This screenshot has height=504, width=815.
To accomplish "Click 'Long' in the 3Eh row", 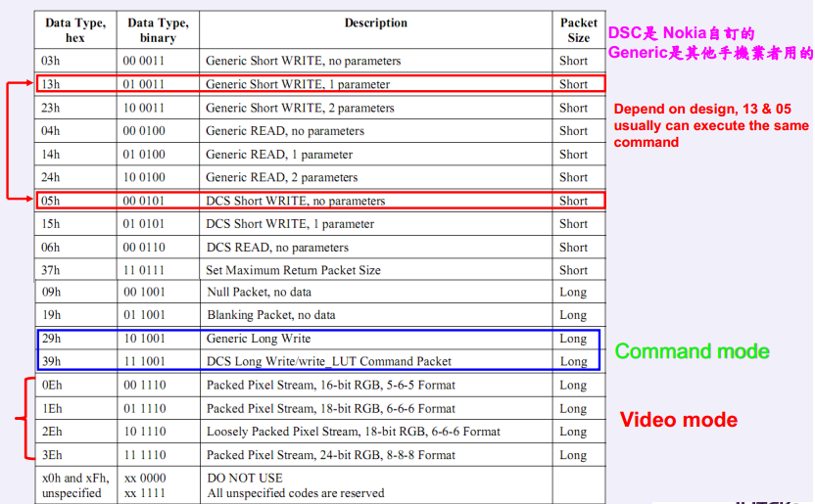I will click(x=573, y=455).
